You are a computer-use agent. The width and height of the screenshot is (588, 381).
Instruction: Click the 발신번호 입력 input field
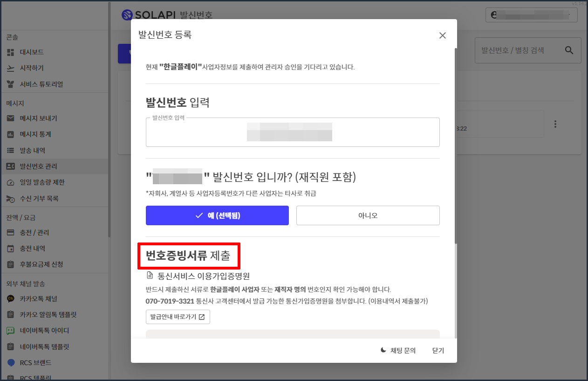click(x=293, y=132)
